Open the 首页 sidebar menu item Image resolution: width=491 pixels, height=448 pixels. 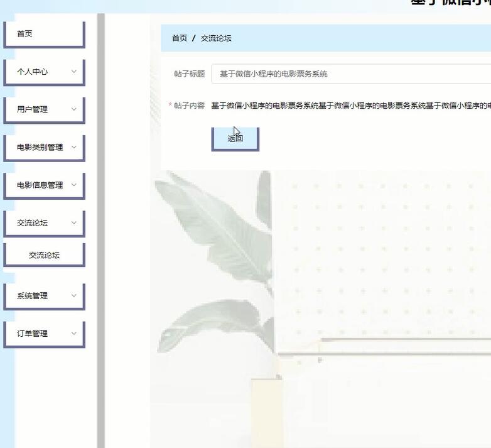click(x=44, y=34)
